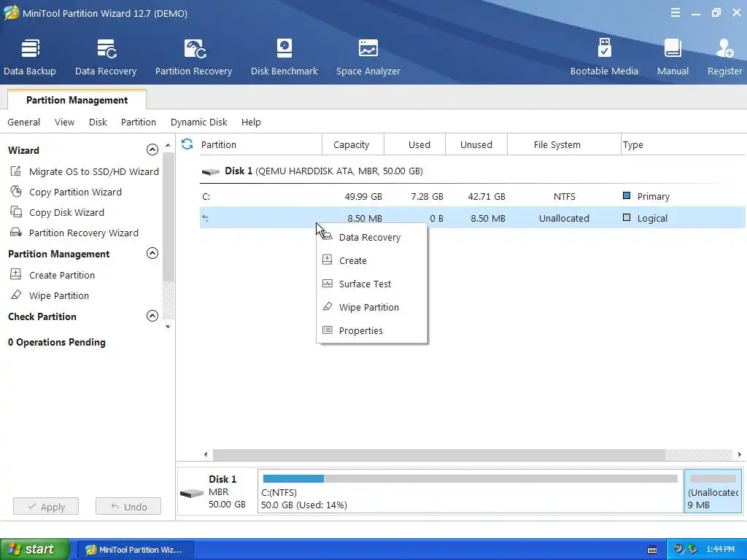Select the C: partition row
Image resolution: width=747 pixels, height=560 pixels.
pyautogui.click(x=472, y=196)
